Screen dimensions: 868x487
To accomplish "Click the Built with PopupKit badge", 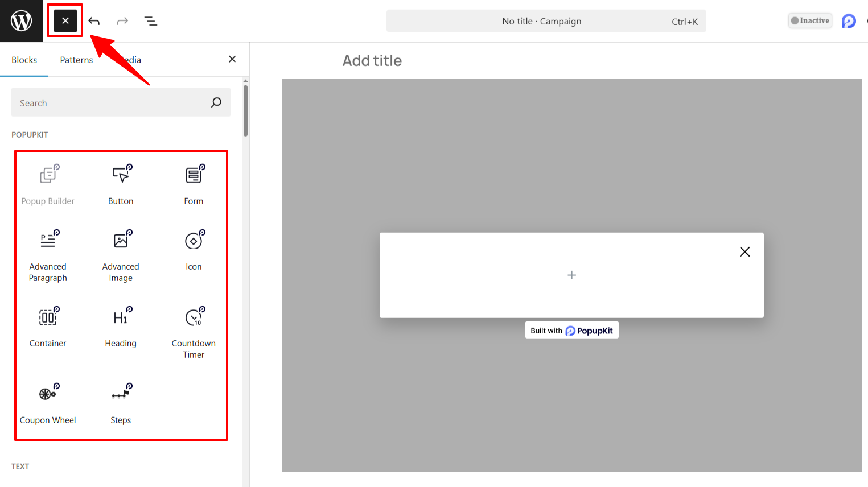I will coord(571,331).
